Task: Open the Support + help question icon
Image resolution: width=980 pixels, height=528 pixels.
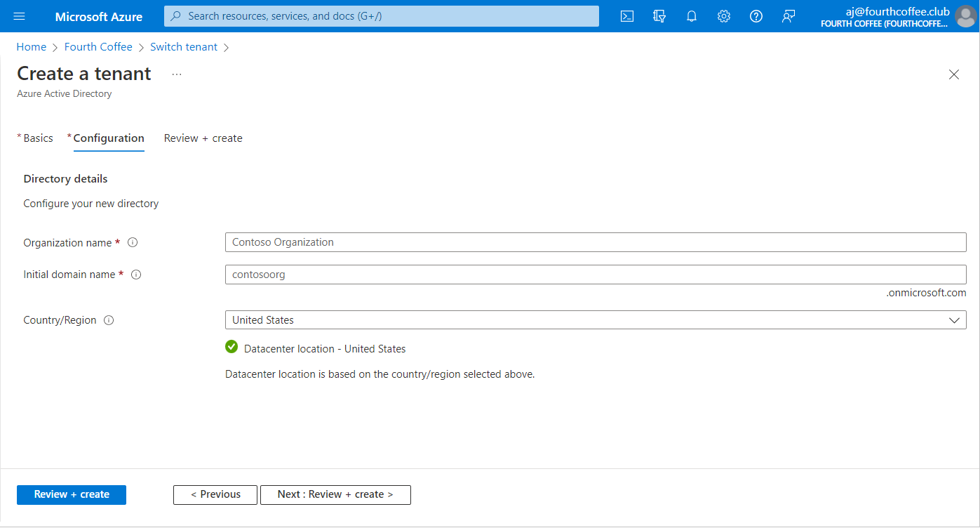Action: 756,16
